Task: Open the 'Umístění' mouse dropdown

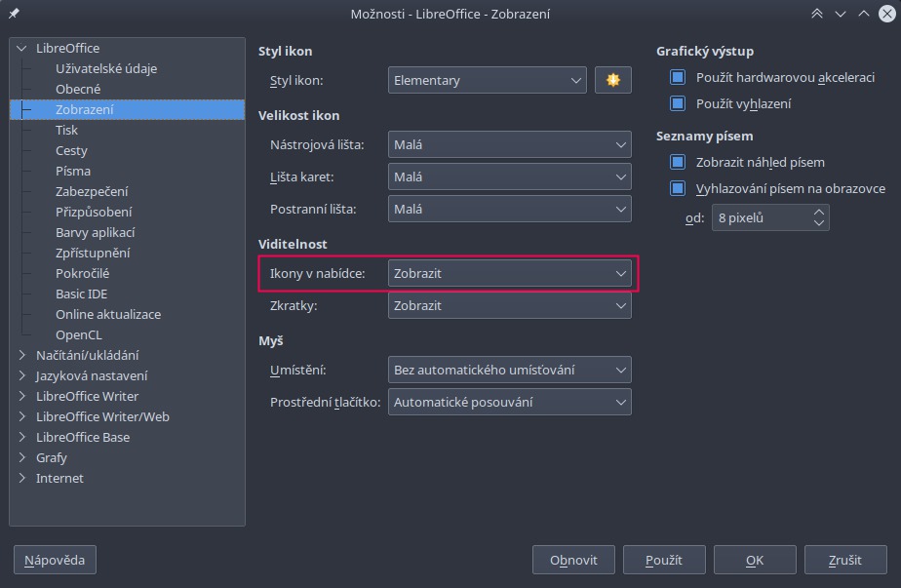Action: click(509, 370)
